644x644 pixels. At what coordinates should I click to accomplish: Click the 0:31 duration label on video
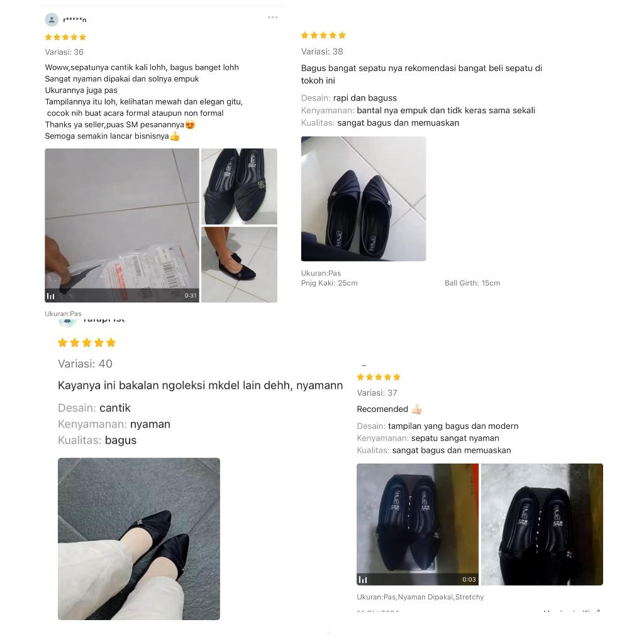coord(191,296)
